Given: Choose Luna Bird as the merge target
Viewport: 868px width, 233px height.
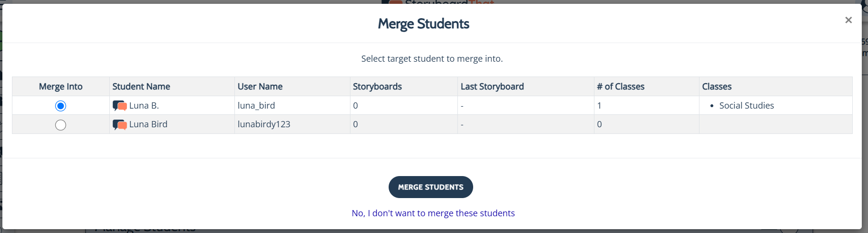Looking at the screenshot, I should pos(61,125).
